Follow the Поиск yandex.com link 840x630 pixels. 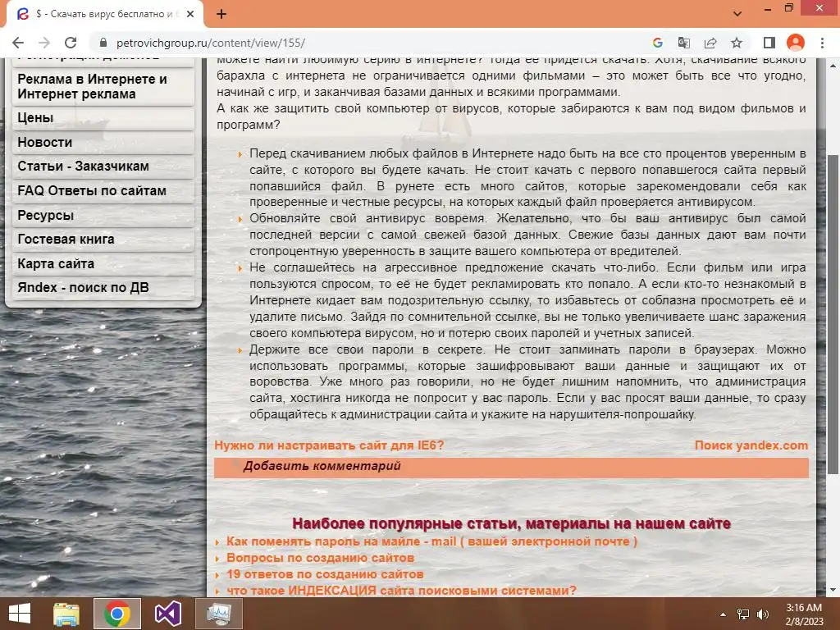point(751,445)
